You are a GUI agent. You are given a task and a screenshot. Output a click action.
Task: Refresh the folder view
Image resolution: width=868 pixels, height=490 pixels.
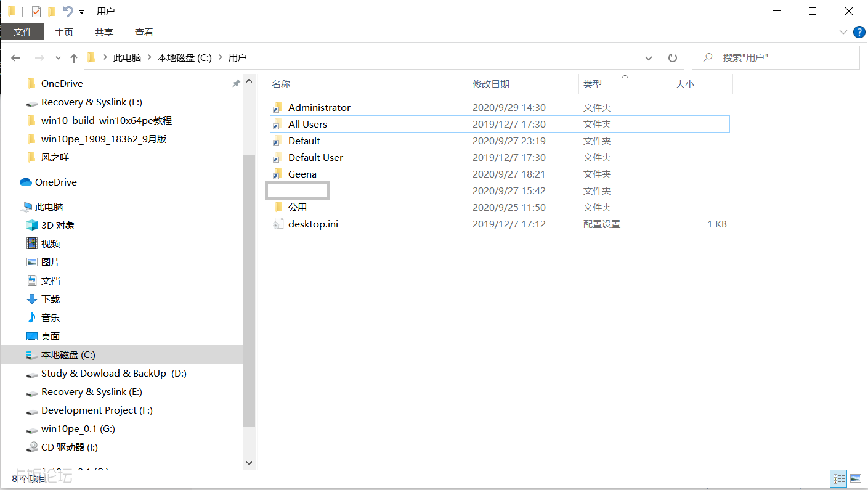pos(672,58)
